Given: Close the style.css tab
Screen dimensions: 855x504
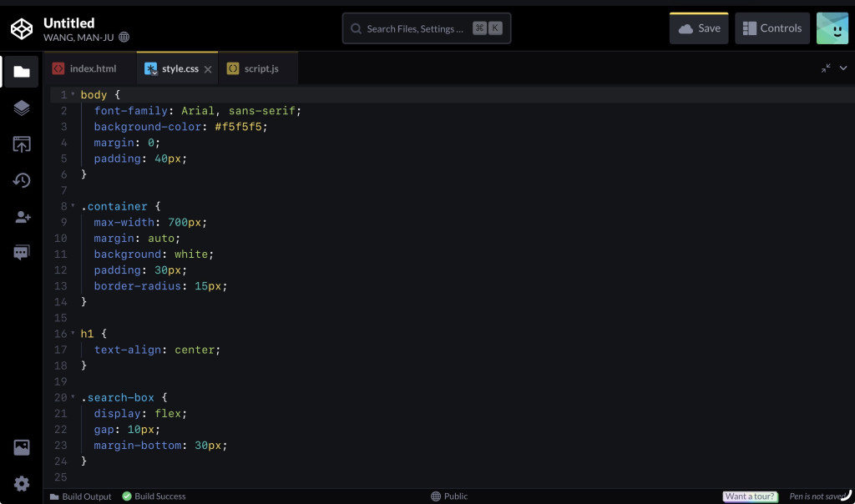Looking at the screenshot, I should pos(208,69).
